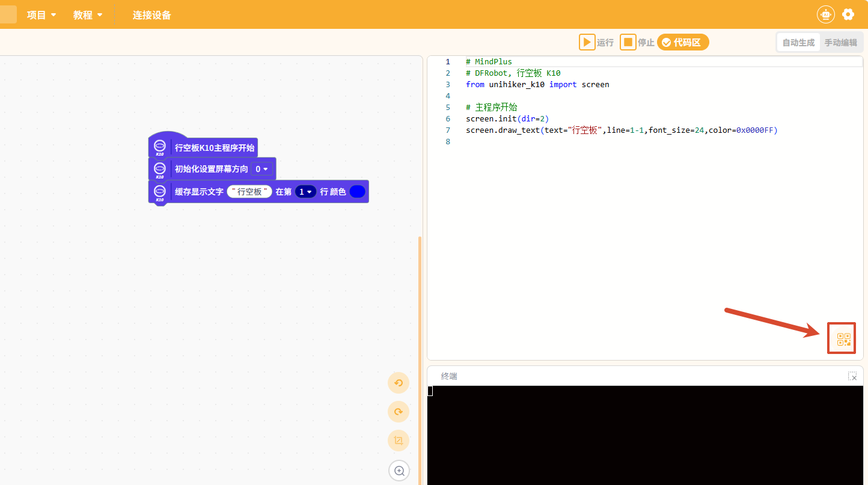Click the "# 主程序开始" comment line
Viewport: 868px width, 485px height.
point(491,108)
